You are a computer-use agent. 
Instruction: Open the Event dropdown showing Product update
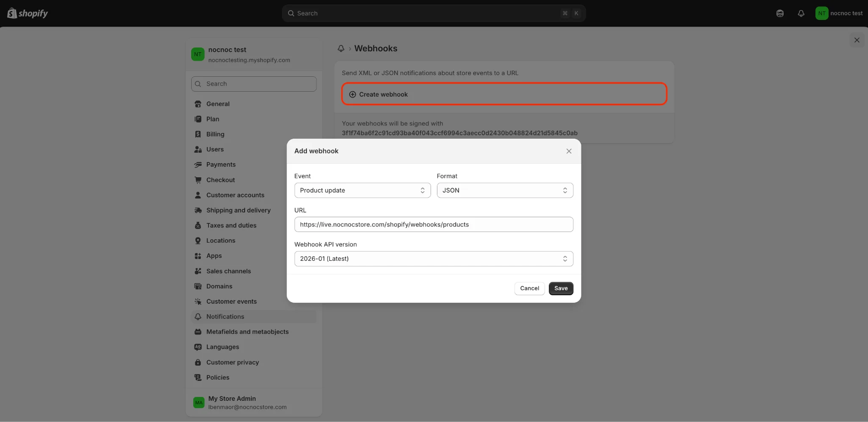[362, 190]
